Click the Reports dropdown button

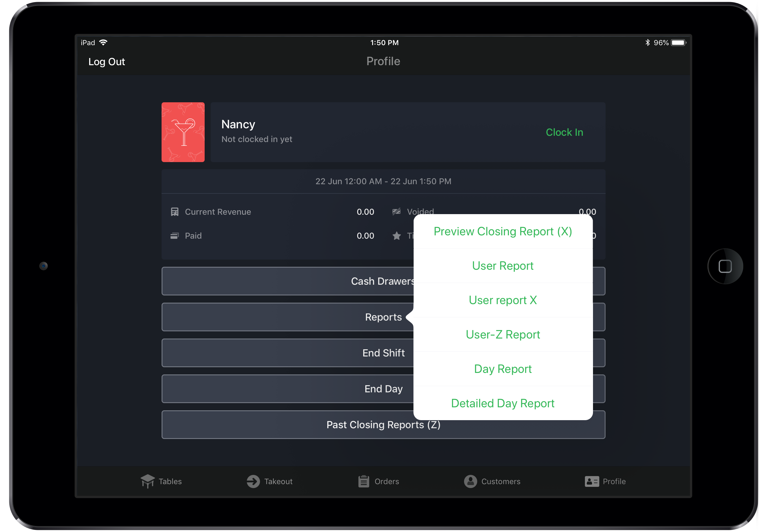click(x=383, y=317)
